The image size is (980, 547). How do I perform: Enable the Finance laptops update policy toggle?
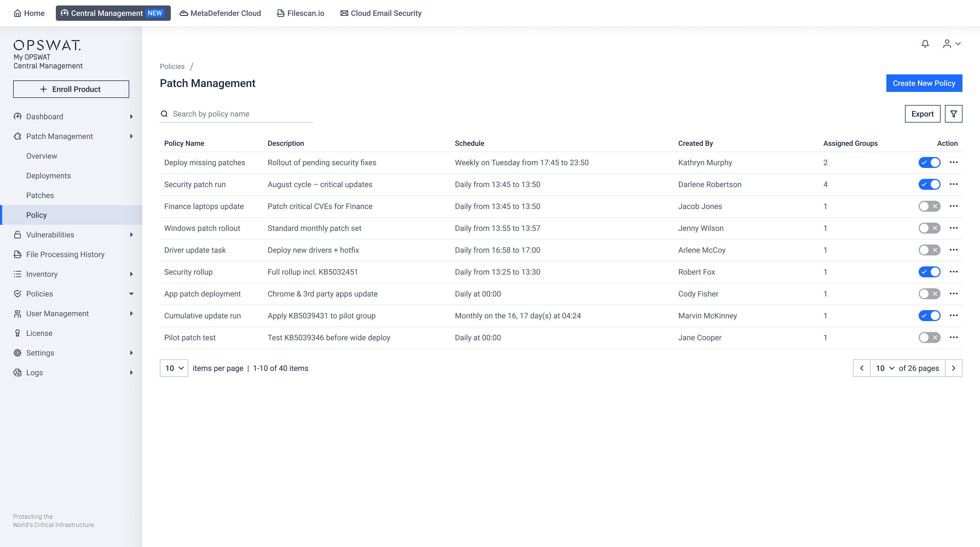point(929,206)
